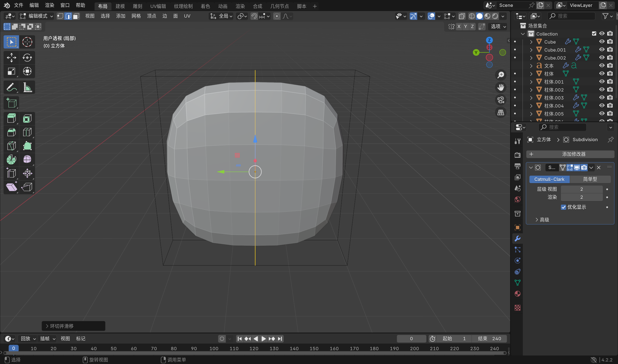Click the 层级 视图 value field
The width and height of the screenshot is (618, 364).
[x=581, y=189]
